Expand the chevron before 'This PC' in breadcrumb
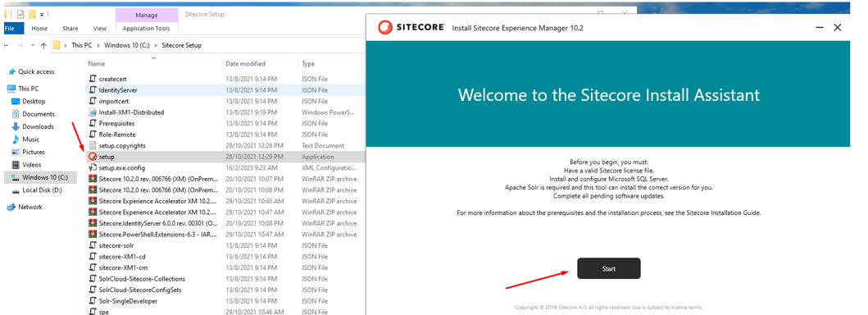Viewport: 868px width, 315px height. pyautogui.click(x=66, y=45)
